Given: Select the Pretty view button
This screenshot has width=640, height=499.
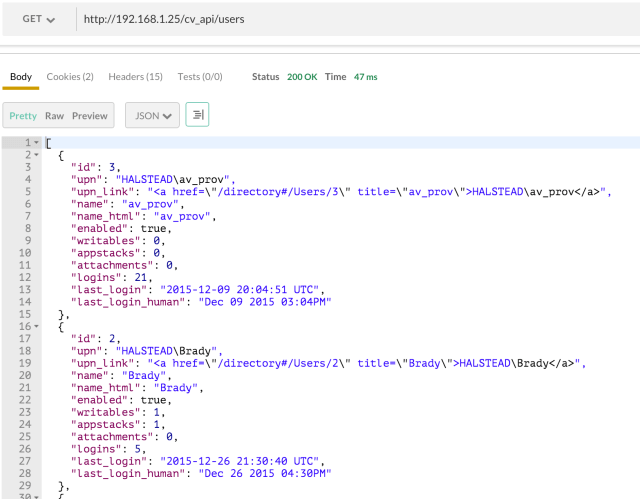Looking at the screenshot, I should pos(23,116).
